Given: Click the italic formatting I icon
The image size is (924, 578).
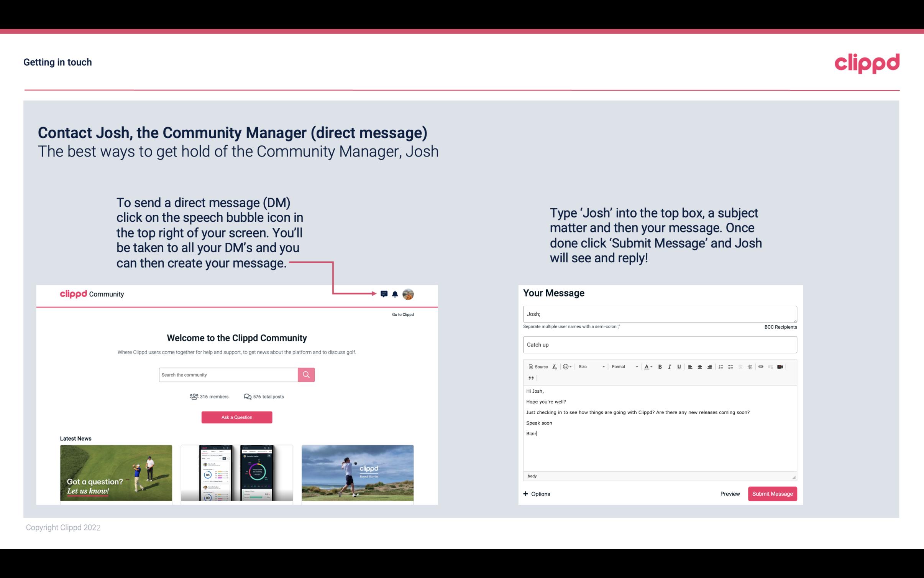Looking at the screenshot, I should pyautogui.click(x=670, y=366).
